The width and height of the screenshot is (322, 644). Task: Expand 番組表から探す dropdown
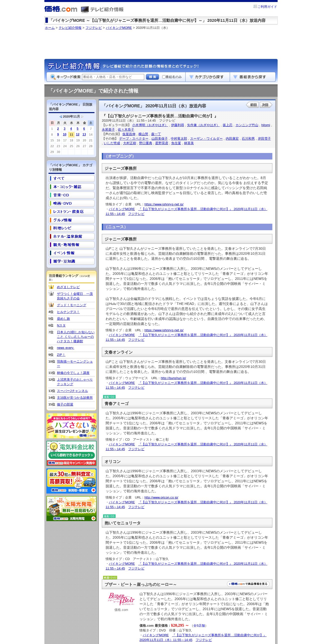point(253,77)
